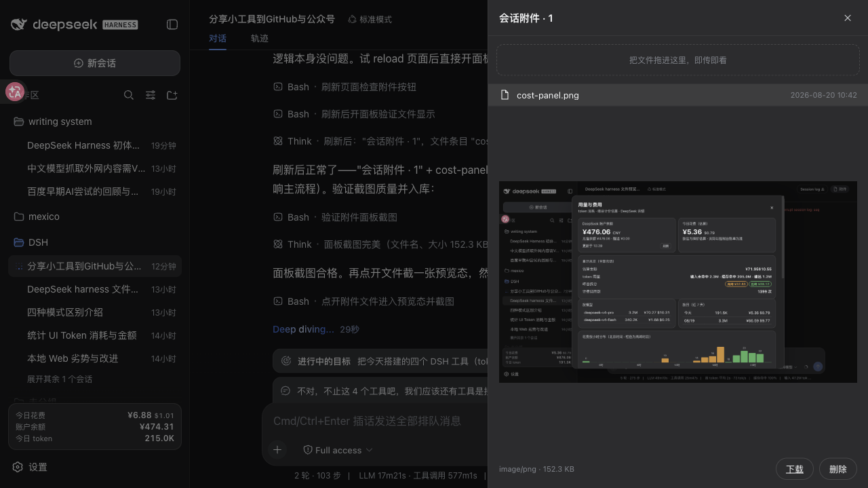Open conversation DeepSeek Harness 初体…

click(95, 145)
